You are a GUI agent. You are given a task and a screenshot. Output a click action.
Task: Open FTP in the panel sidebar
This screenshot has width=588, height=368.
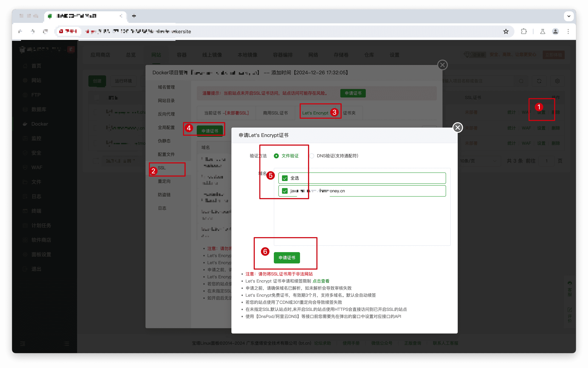click(x=36, y=95)
